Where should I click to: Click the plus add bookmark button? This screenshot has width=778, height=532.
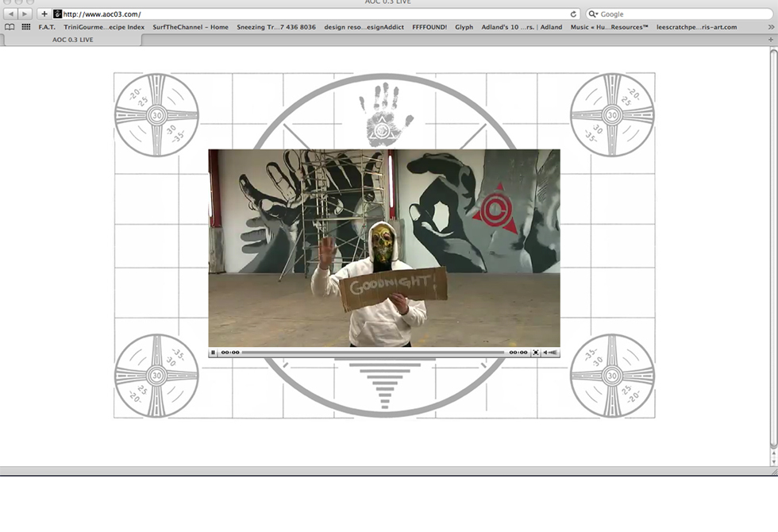(44, 14)
